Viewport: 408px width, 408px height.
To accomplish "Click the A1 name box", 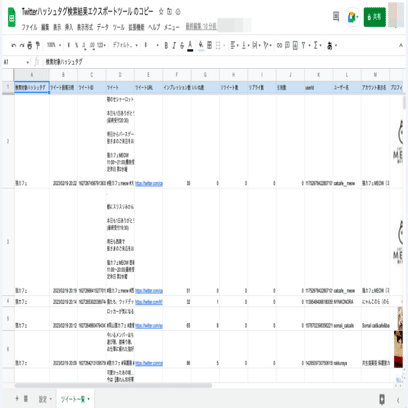I will [16, 62].
